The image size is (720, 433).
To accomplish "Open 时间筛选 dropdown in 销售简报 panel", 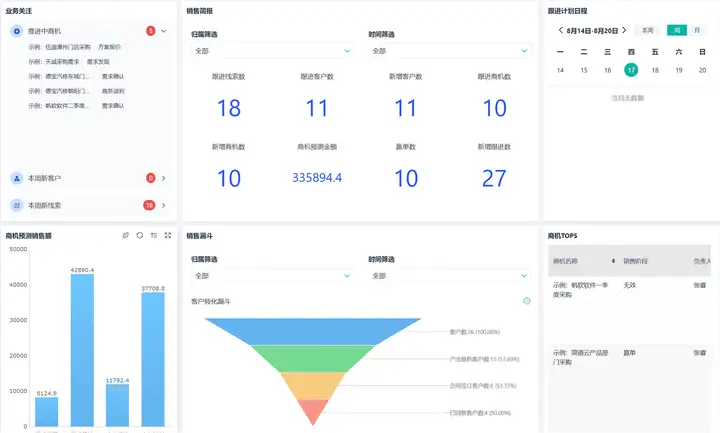I will tap(450, 51).
